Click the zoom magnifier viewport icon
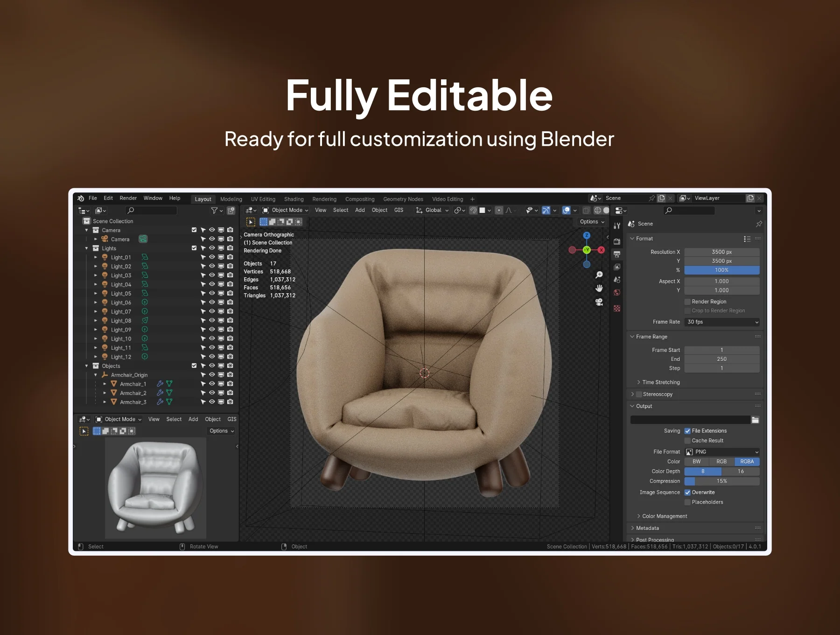 coord(599,275)
